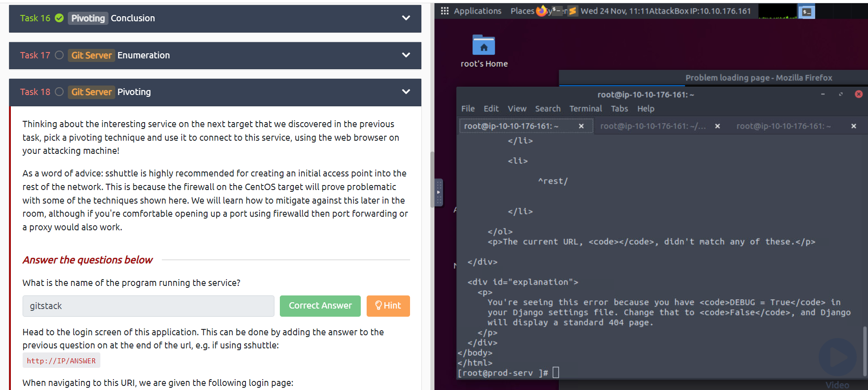Image resolution: width=868 pixels, height=390 pixels.
Task: Click the <div id="explanation"> line
Action: click(x=523, y=282)
